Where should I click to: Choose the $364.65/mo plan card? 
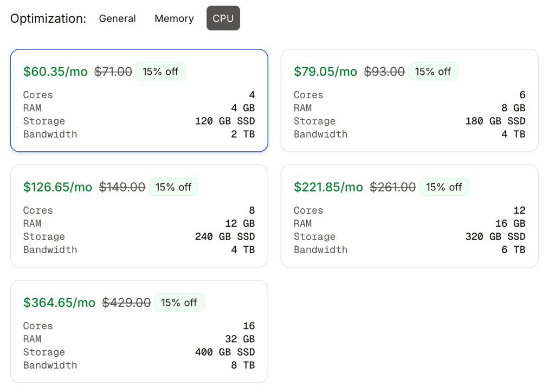click(139, 331)
